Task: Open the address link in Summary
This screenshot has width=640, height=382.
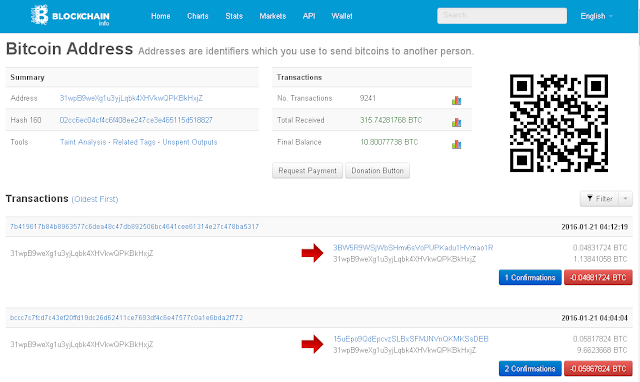Action: [x=131, y=98]
